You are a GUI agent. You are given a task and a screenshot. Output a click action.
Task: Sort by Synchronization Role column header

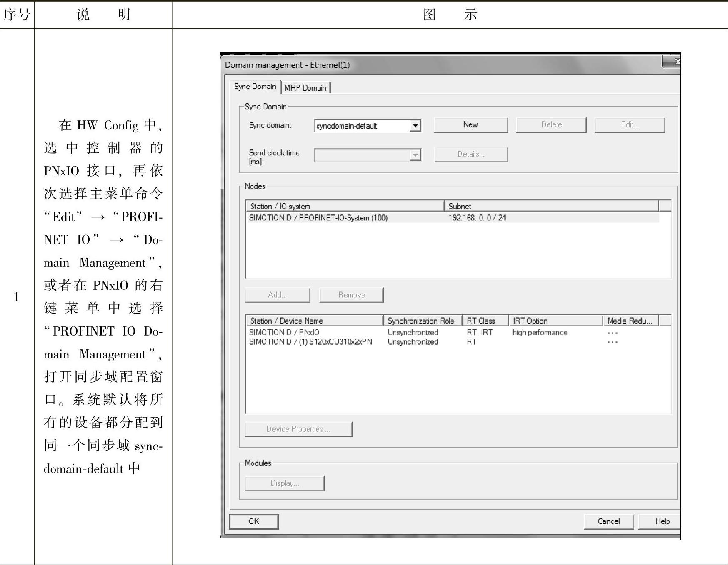click(x=421, y=321)
